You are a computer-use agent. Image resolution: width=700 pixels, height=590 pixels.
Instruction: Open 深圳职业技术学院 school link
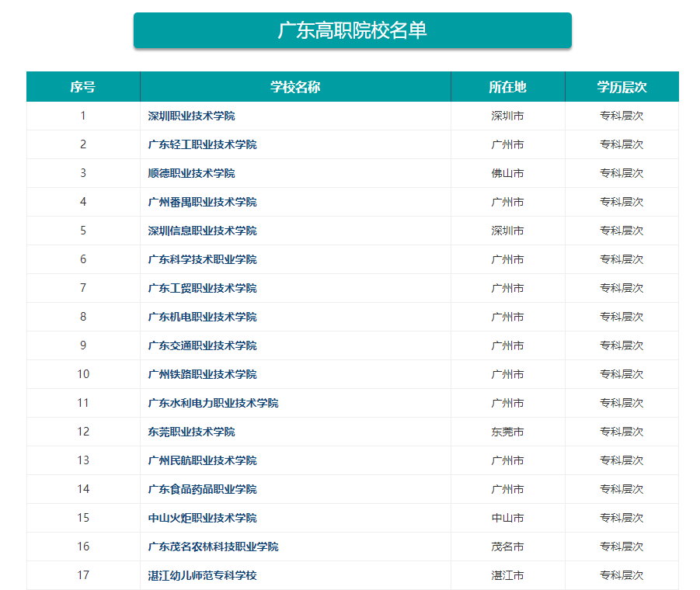192,116
